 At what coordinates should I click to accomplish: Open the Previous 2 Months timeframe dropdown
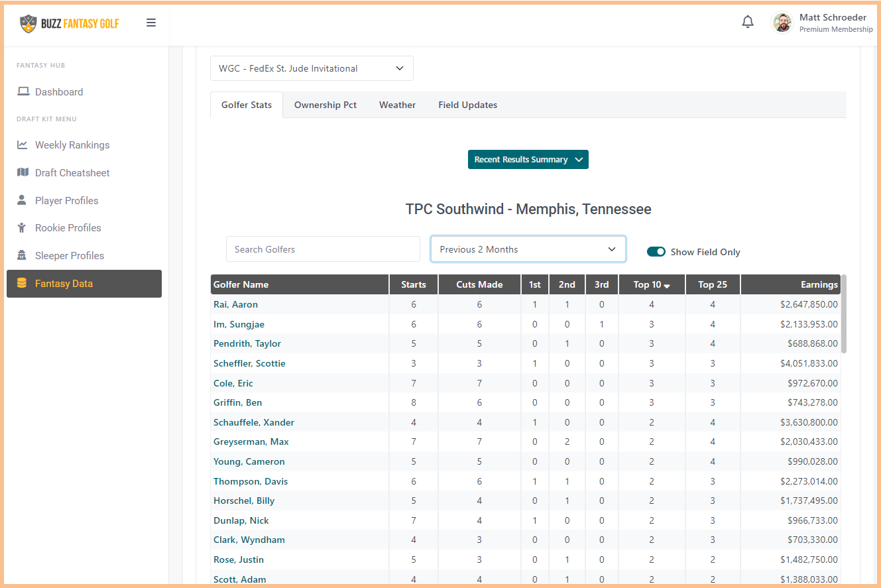point(528,249)
